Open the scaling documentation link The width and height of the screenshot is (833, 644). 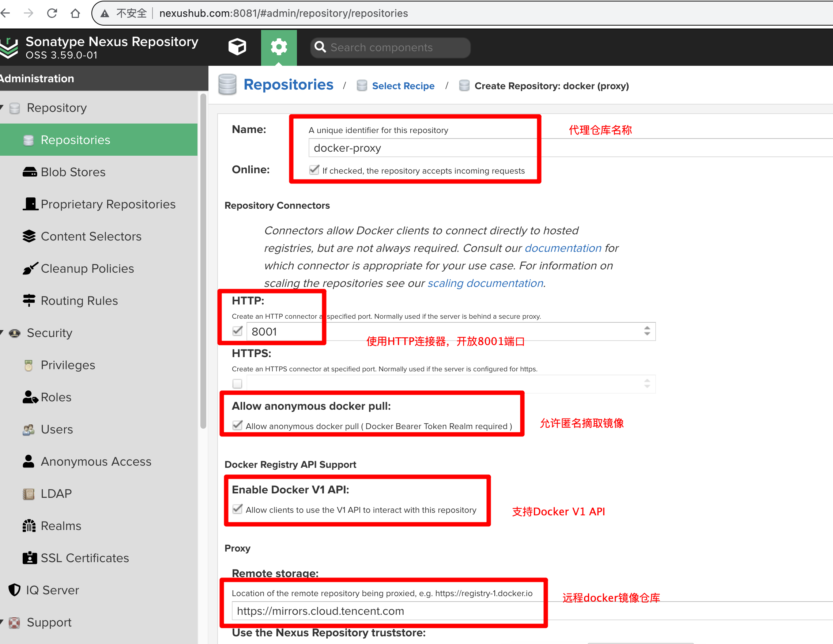tap(485, 283)
